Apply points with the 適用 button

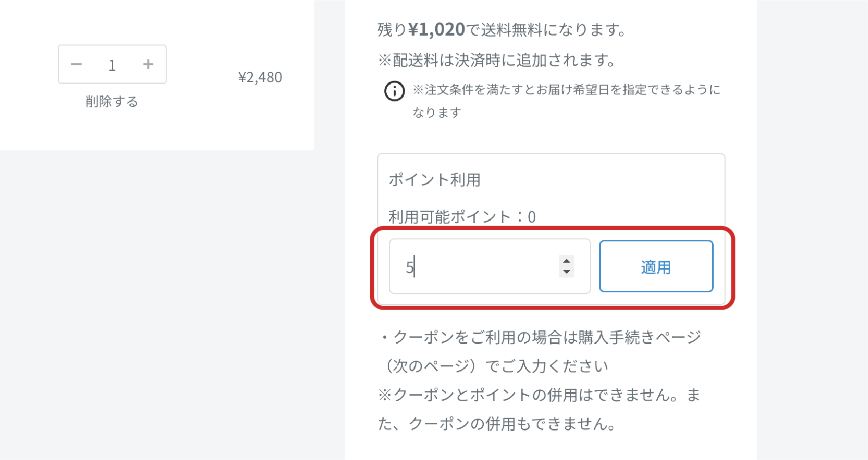(656, 266)
